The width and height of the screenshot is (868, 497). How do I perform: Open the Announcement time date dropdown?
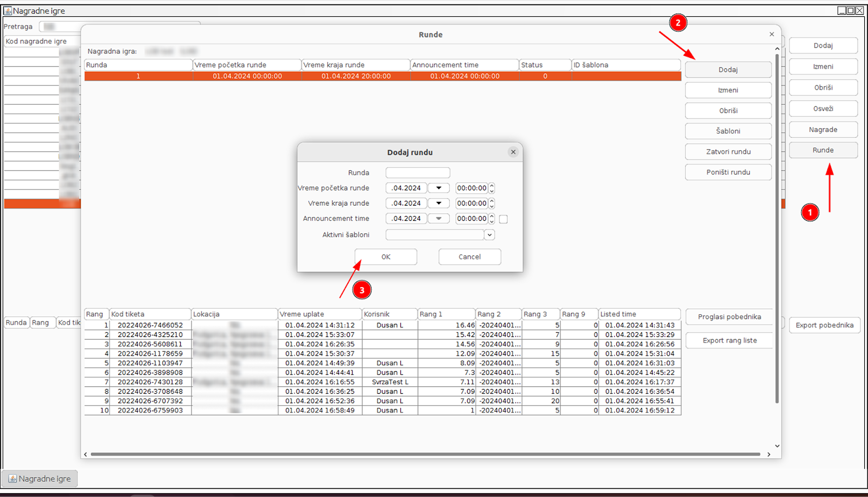438,219
